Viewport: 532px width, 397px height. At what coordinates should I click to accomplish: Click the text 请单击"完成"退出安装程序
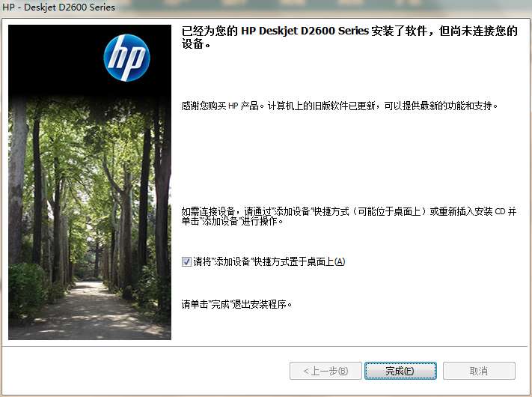pos(236,304)
